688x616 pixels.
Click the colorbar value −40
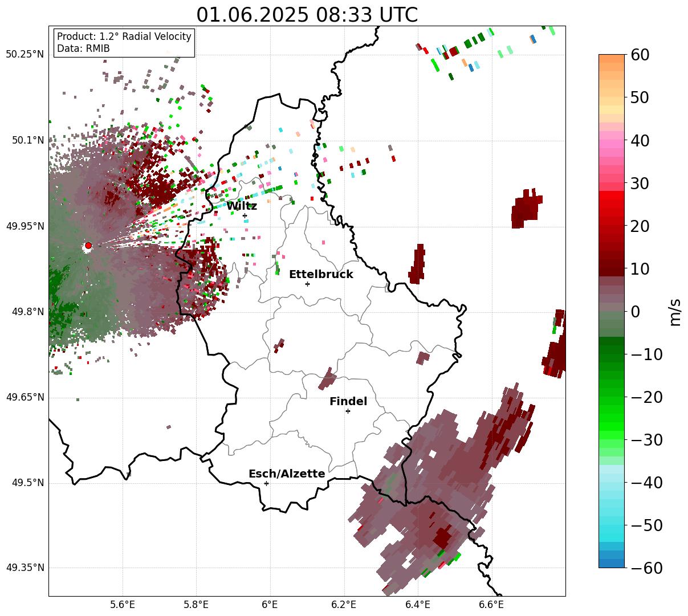pos(647,482)
